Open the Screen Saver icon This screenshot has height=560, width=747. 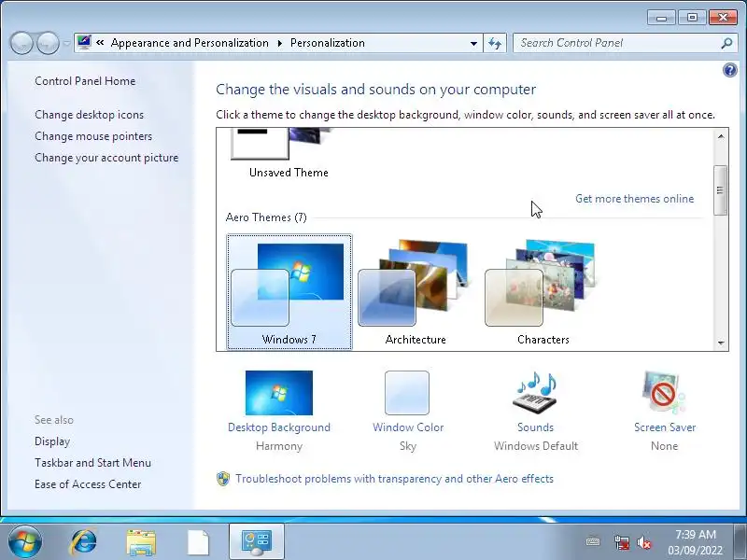[664, 393]
